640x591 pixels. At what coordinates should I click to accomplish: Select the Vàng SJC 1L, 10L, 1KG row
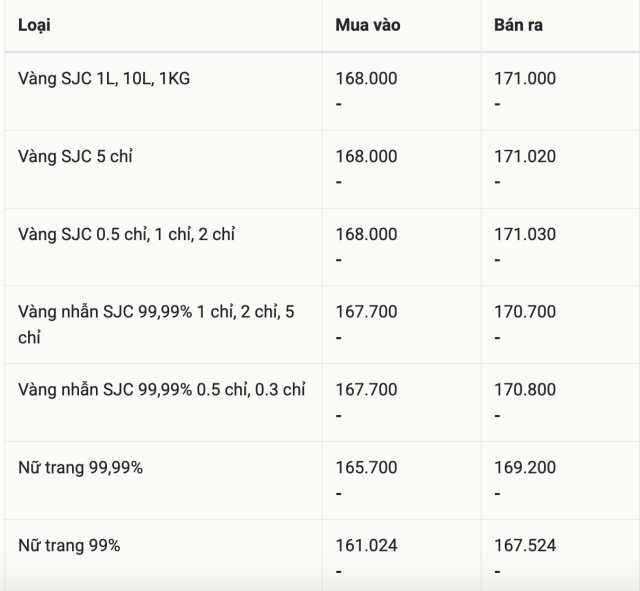click(x=104, y=79)
